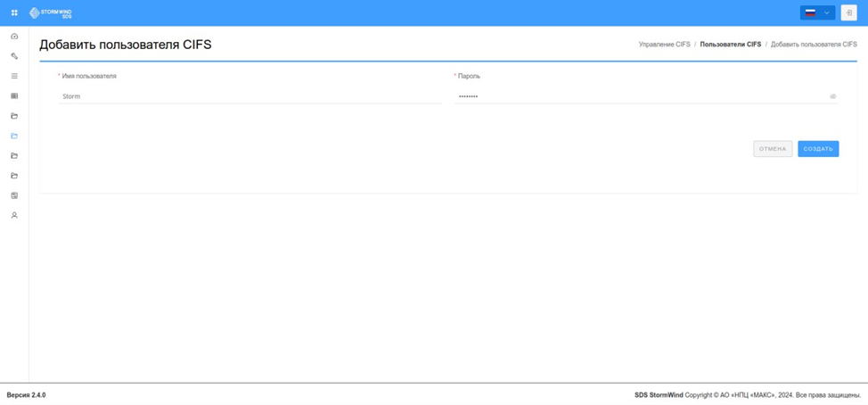This screenshot has height=405, width=868.
Task: Open the three-line list icon in sidebar
Action: (x=14, y=76)
